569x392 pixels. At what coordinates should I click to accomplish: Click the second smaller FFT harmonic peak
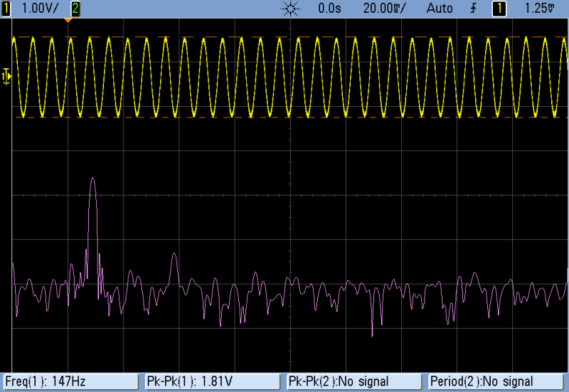174,256
